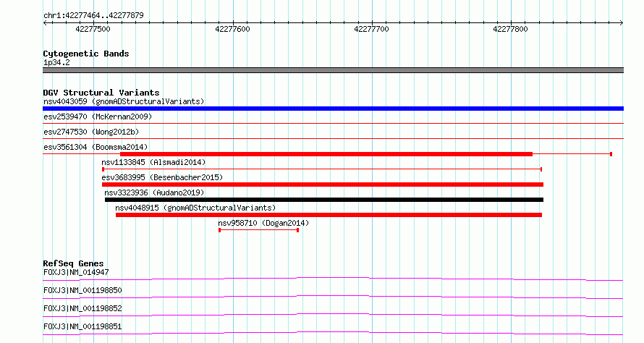This screenshot has width=644, height=343.
Task: Click the thin nsv1133845 variant line
Action: coord(322,169)
